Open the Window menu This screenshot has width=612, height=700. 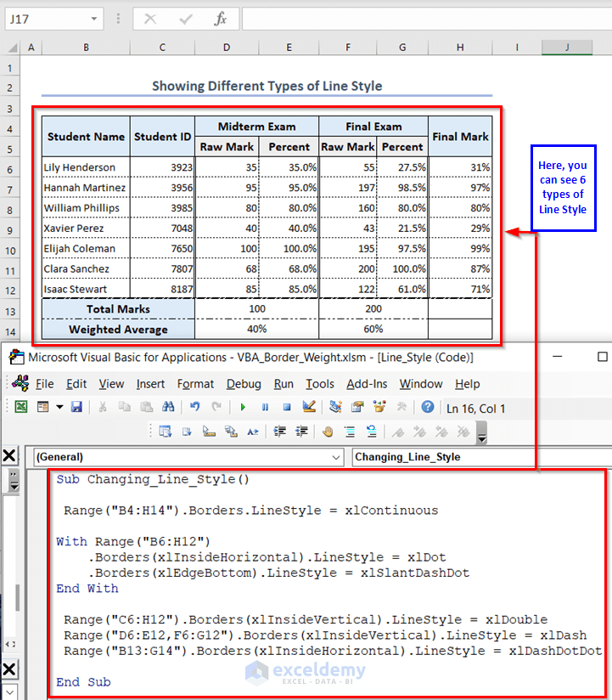421,384
